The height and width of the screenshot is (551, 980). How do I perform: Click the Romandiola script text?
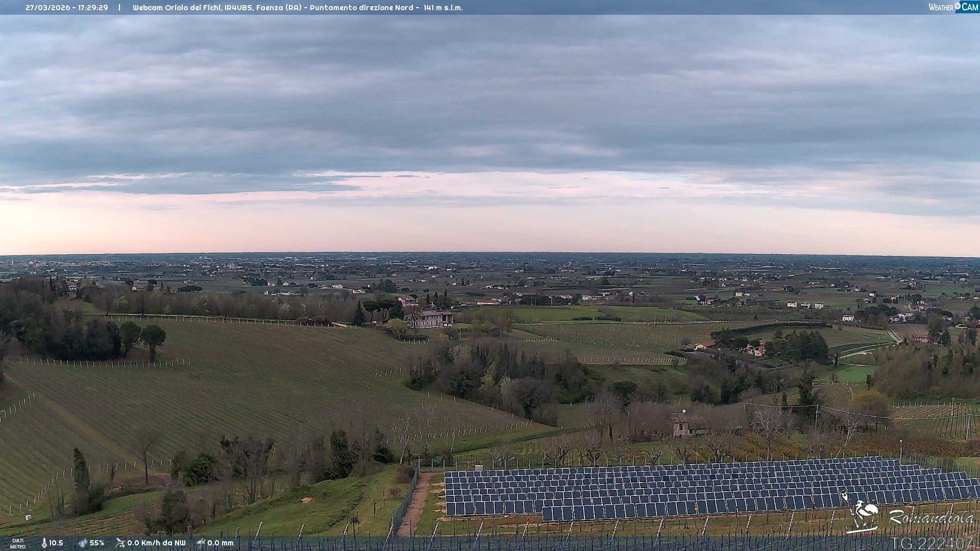930,517
